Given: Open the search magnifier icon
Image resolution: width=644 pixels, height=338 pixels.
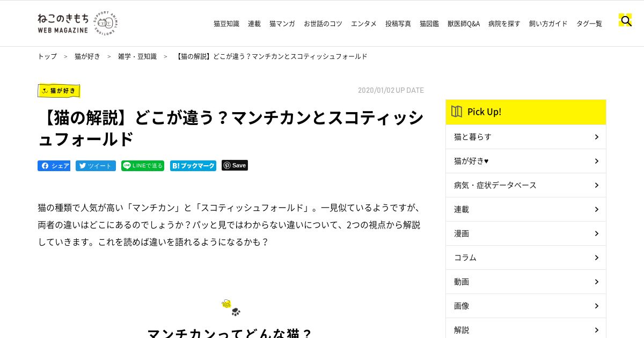Looking at the screenshot, I should pyautogui.click(x=625, y=20).
